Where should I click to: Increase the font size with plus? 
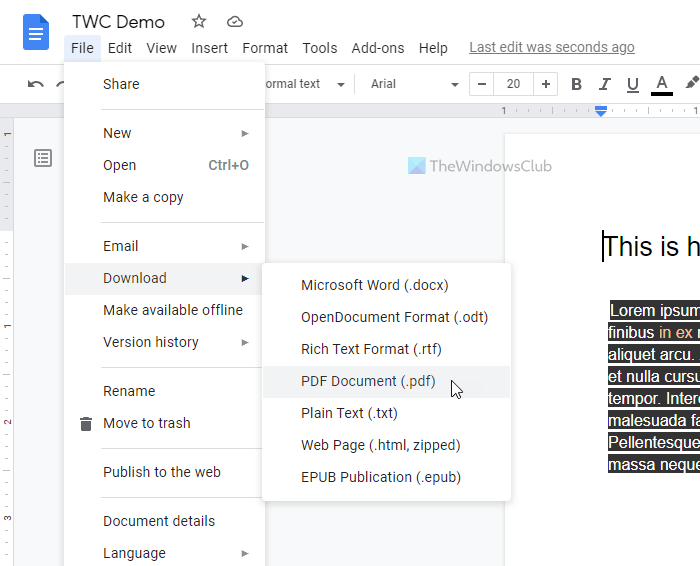(546, 84)
